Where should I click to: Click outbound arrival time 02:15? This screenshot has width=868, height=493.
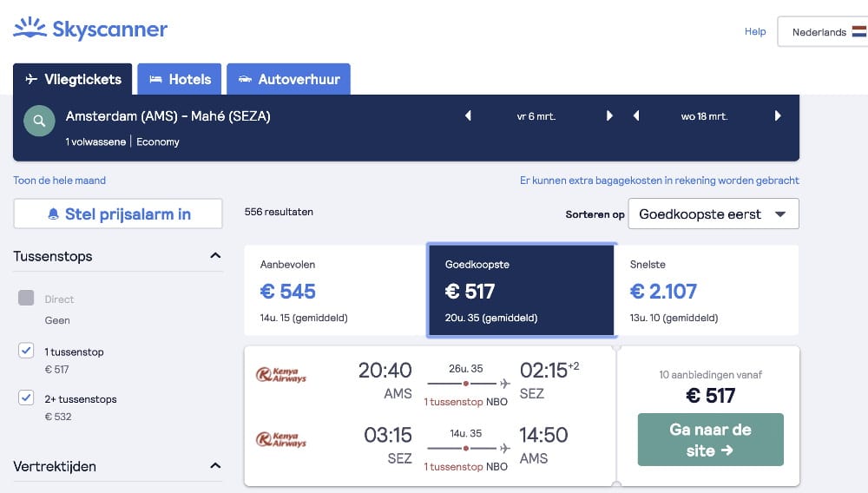coord(543,370)
